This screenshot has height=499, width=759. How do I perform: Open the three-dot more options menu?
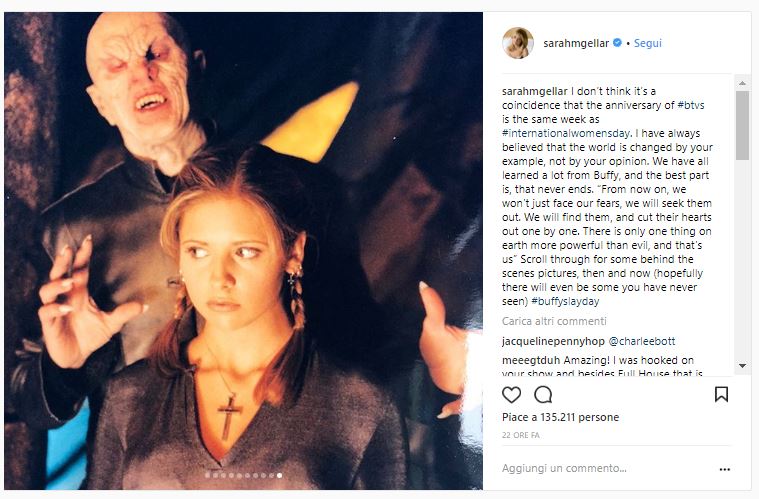click(x=724, y=468)
